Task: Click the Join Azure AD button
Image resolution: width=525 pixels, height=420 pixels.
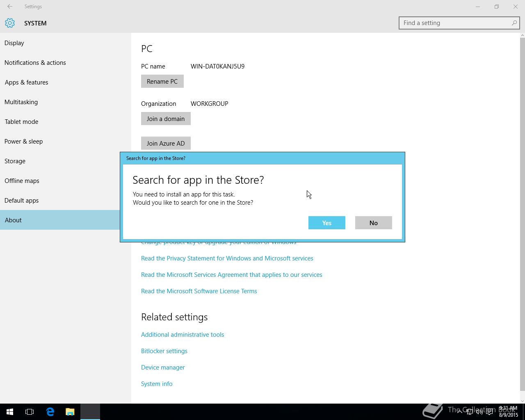Action: click(x=166, y=143)
